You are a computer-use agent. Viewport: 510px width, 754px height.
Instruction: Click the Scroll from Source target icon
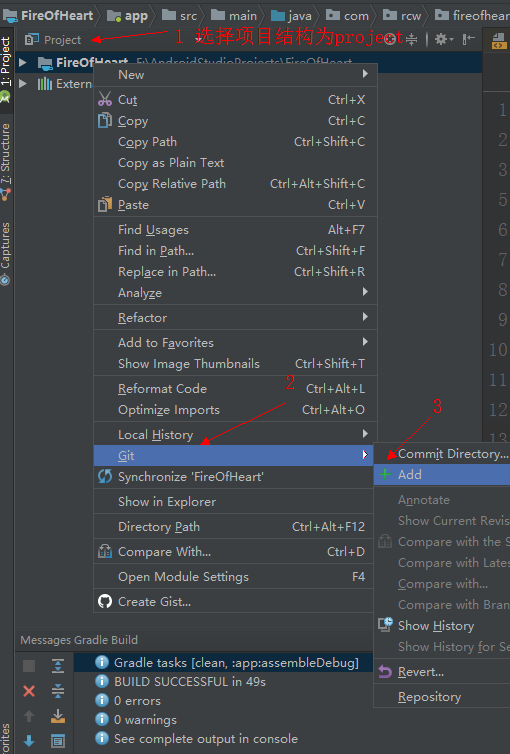tap(390, 39)
